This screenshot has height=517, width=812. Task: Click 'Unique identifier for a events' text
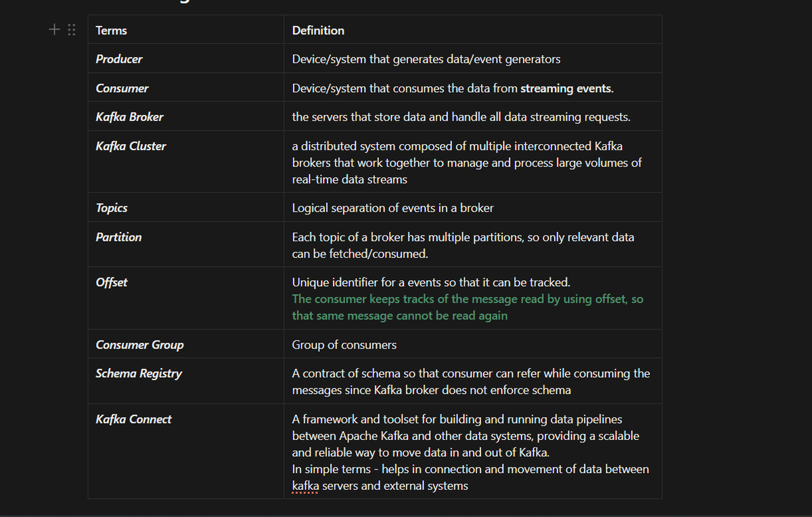click(x=431, y=282)
